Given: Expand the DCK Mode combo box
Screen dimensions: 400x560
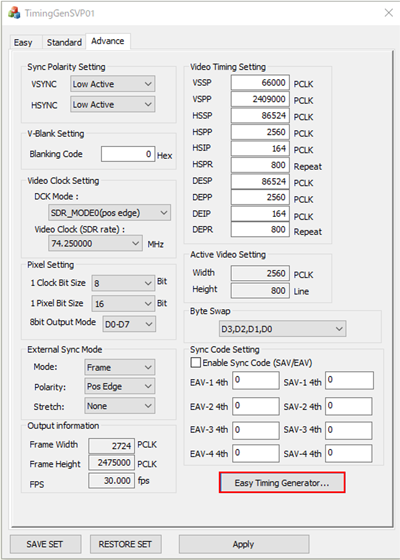Looking at the screenshot, I should click(109, 213).
